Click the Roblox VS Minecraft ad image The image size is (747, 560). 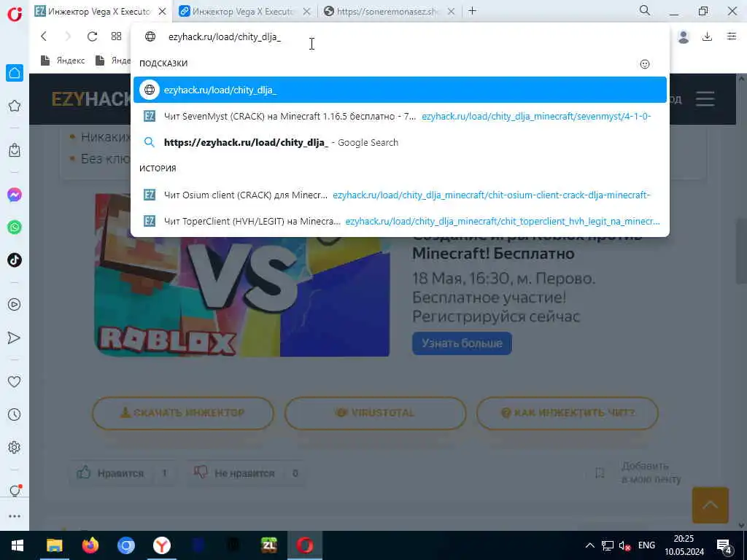pyautogui.click(x=242, y=275)
